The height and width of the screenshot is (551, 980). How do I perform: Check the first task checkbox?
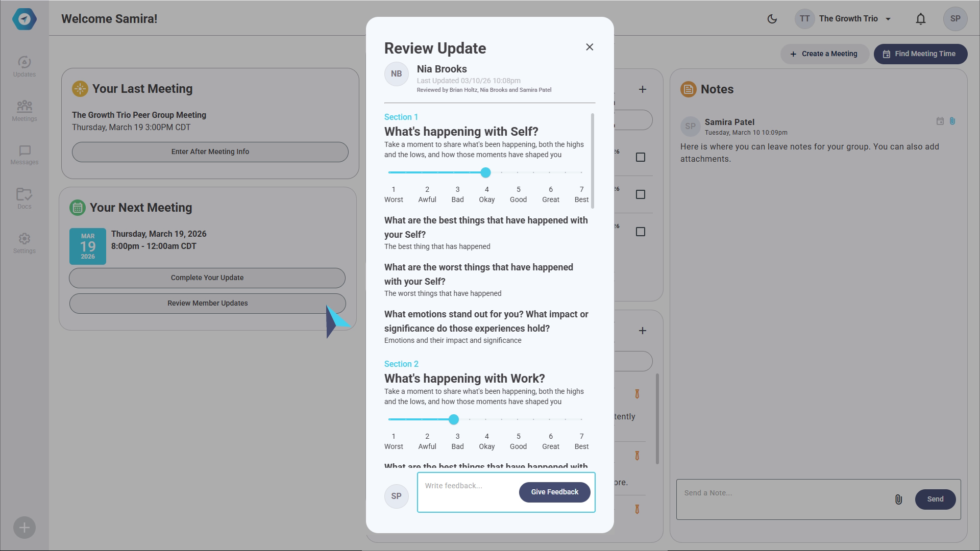pyautogui.click(x=640, y=157)
